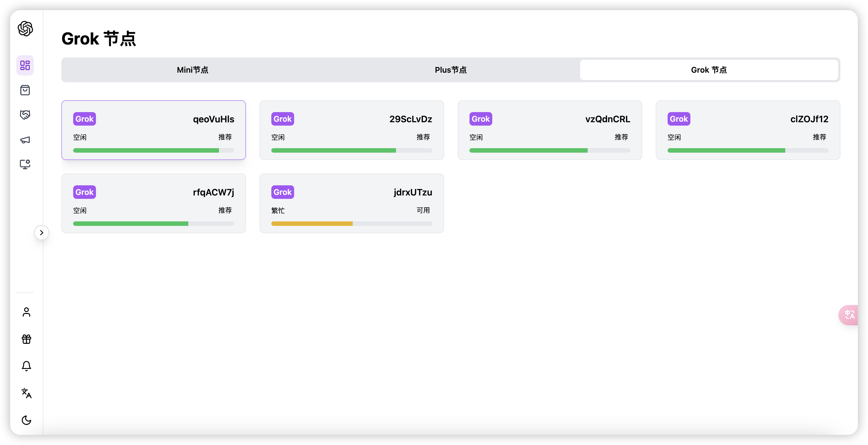Image resolution: width=868 pixels, height=445 pixels.
Task: Select the Grok 节点 tab
Action: [709, 70]
